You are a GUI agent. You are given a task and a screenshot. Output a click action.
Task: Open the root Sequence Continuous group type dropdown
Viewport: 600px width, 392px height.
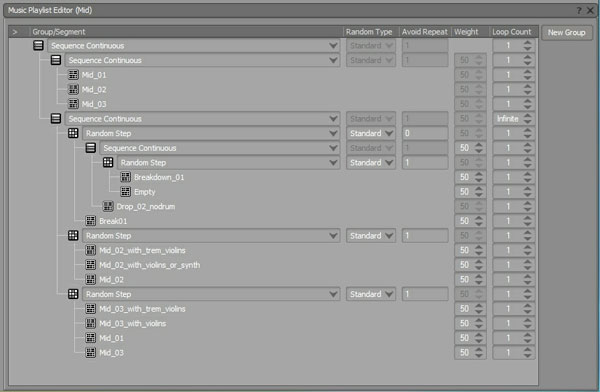[x=194, y=46]
